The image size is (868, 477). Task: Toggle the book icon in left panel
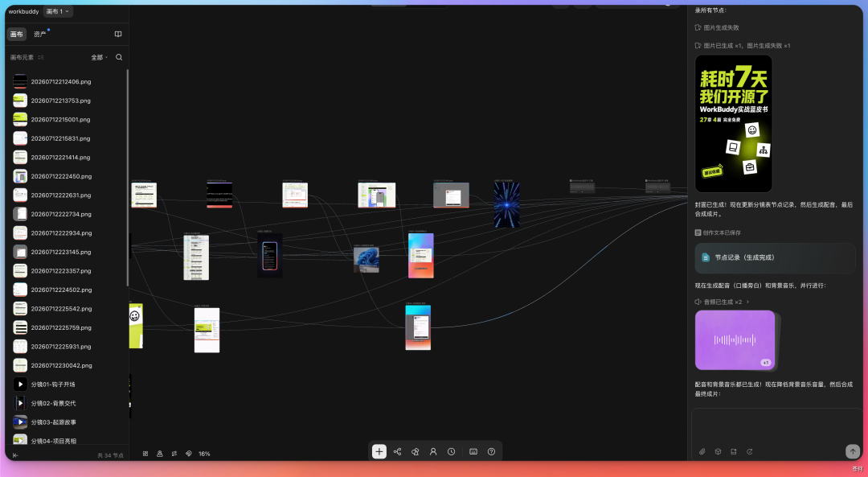pos(118,34)
